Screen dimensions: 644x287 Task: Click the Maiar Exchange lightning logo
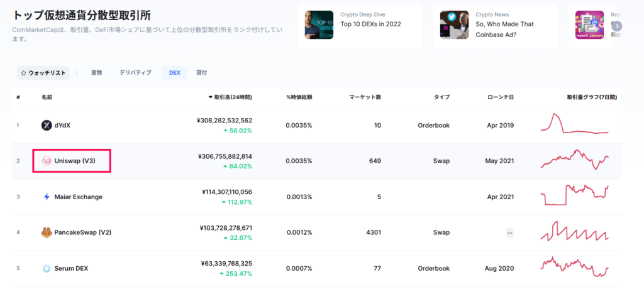point(47,197)
